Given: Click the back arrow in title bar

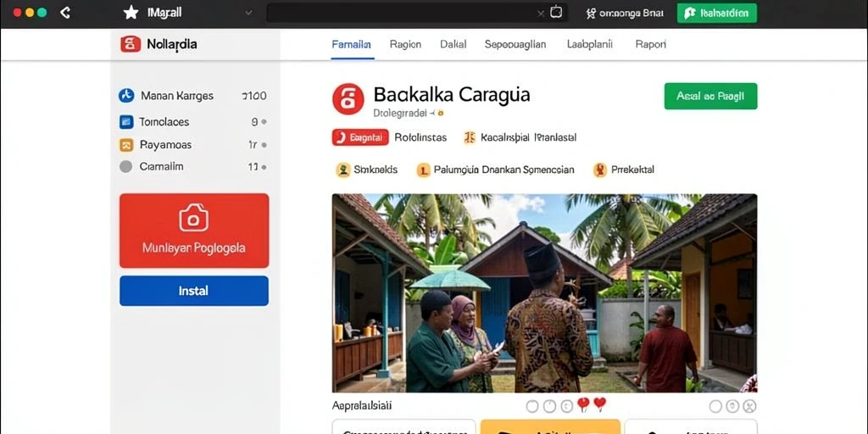Looking at the screenshot, I should click(65, 13).
